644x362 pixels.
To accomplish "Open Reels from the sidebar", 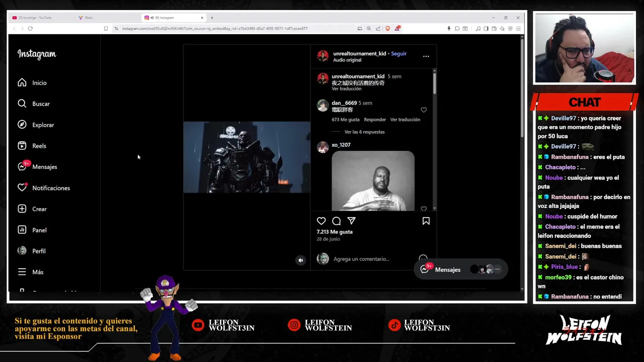I will (x=32, y=146).
